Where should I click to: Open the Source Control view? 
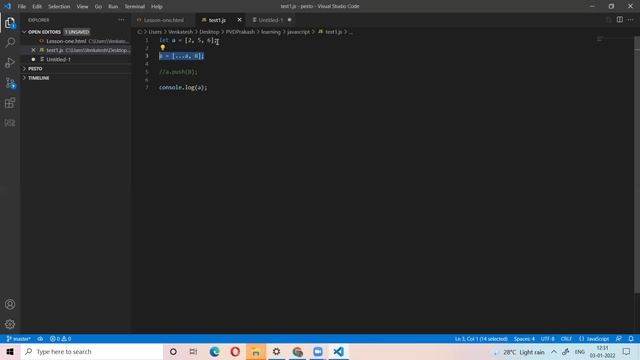click(10, 83)
